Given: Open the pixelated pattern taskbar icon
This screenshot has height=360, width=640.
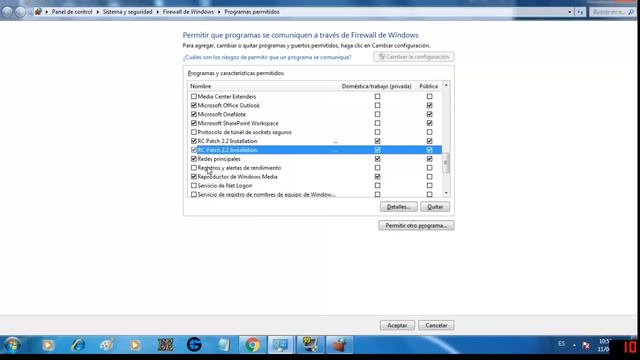Looking at the screenshot, I should click(165, 345).
